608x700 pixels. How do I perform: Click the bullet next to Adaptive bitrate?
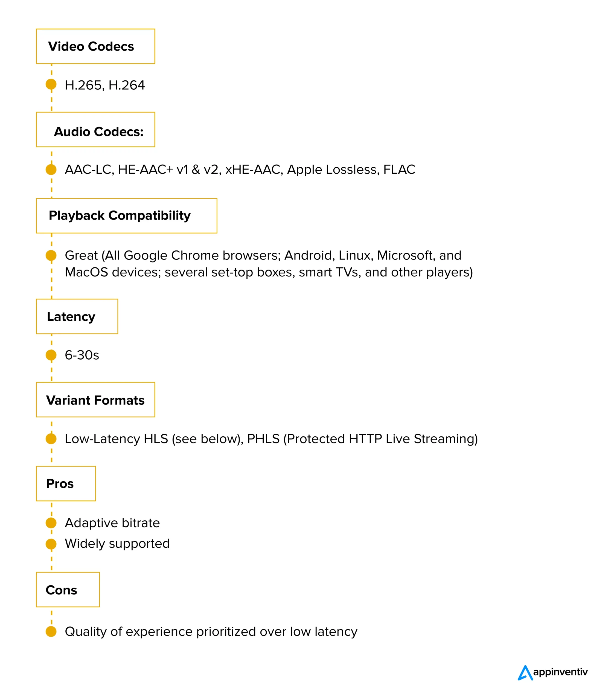pos(51,523)
